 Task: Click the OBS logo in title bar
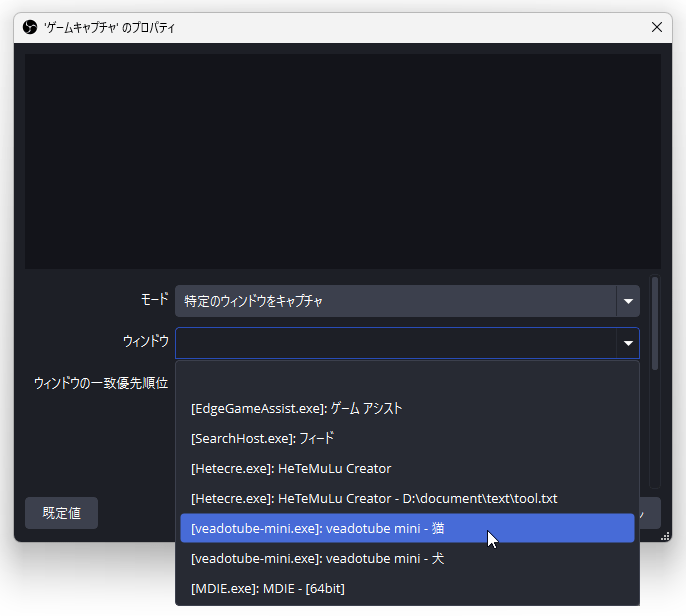tap(29, 27)
